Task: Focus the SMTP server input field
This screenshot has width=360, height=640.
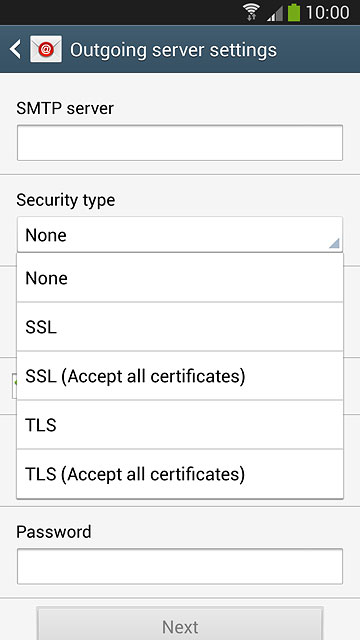Action: [x=180, y=143]
